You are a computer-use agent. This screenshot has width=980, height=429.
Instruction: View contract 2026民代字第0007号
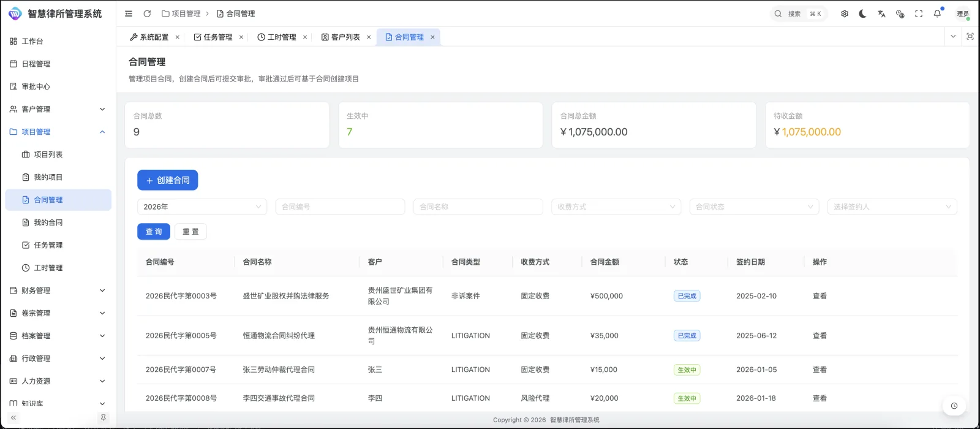pyautogui.click(x=820, y=370)
